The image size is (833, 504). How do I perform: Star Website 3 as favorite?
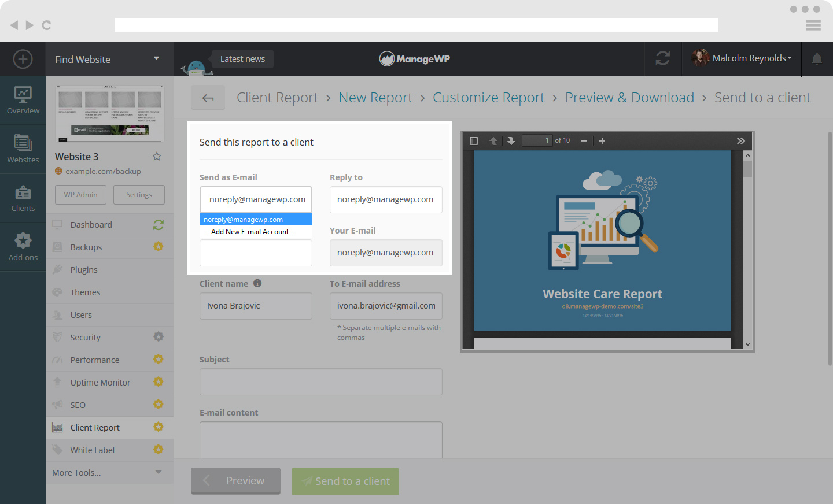(x=157, y=156)
